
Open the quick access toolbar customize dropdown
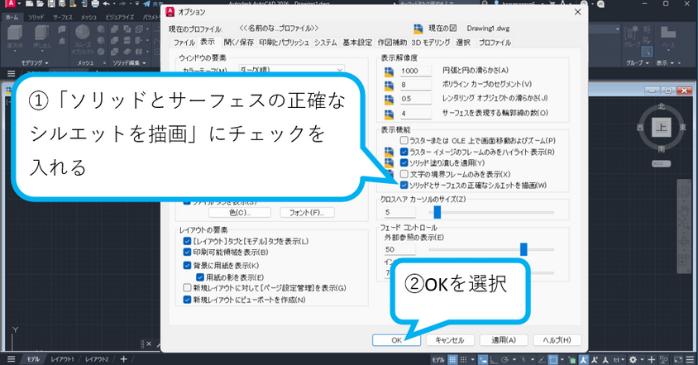click(137, 4)
